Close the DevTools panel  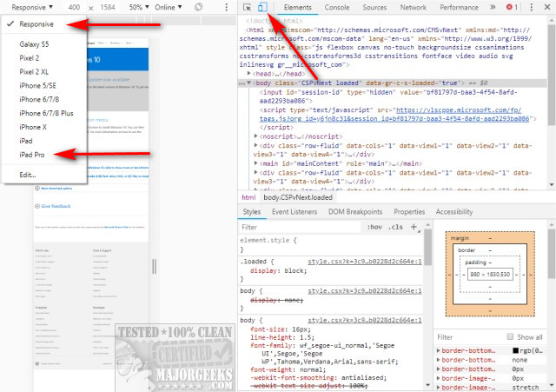(547, 7)
